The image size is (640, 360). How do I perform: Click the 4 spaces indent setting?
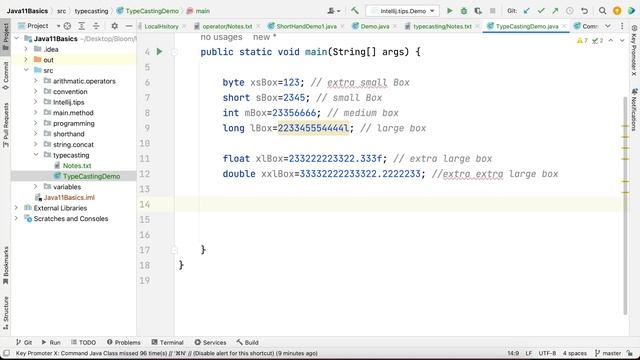point(574,353)
